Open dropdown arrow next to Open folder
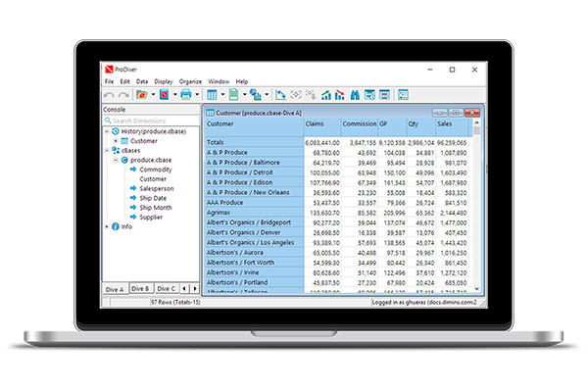This screenshot has height=392, width=588. [153, 94]
